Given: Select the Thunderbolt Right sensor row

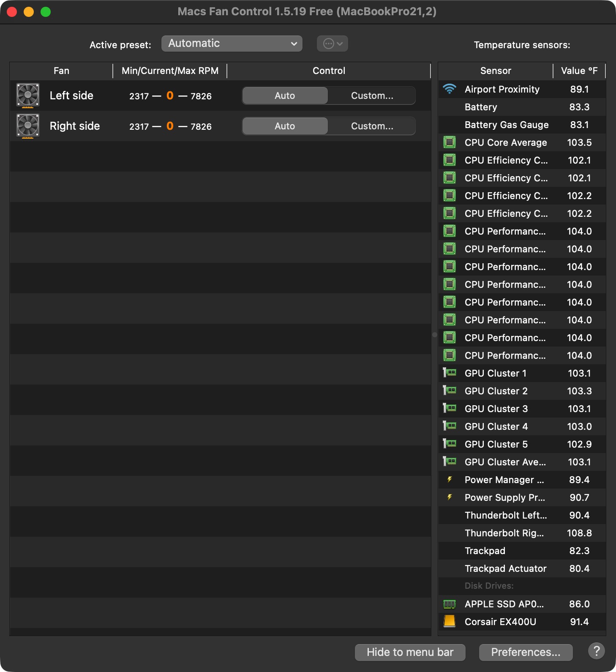Looking at the screenshot, I should coord(522,533).
